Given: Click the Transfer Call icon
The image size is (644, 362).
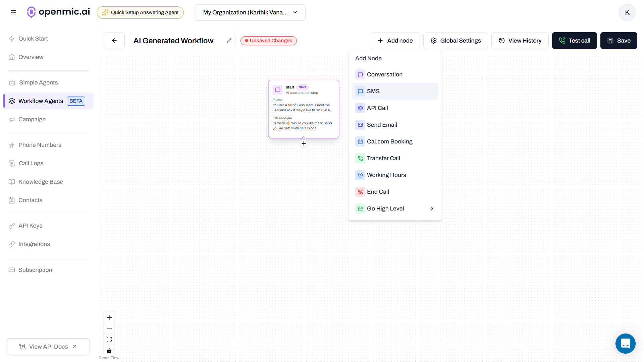Looking at the screenshot, I should coord(360,158).
